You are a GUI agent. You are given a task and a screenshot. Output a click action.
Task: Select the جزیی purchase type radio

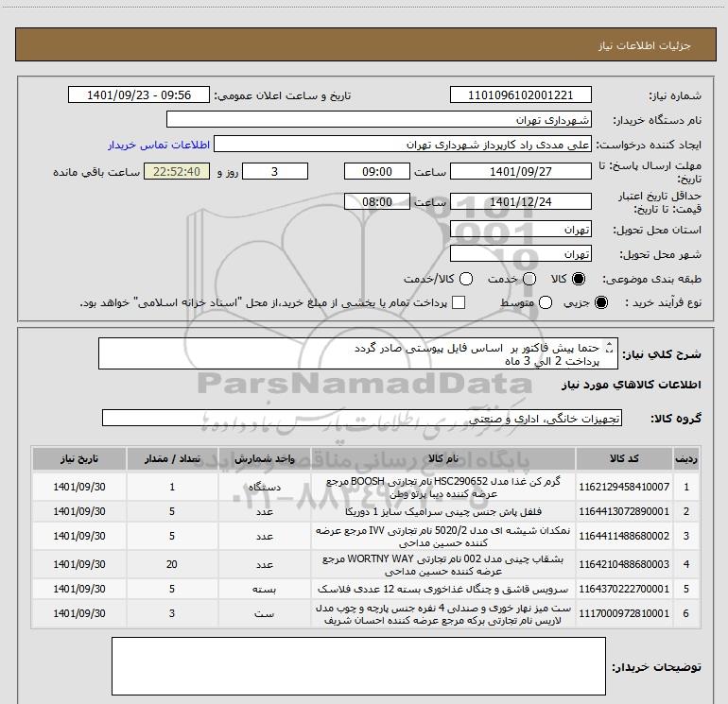600,302
